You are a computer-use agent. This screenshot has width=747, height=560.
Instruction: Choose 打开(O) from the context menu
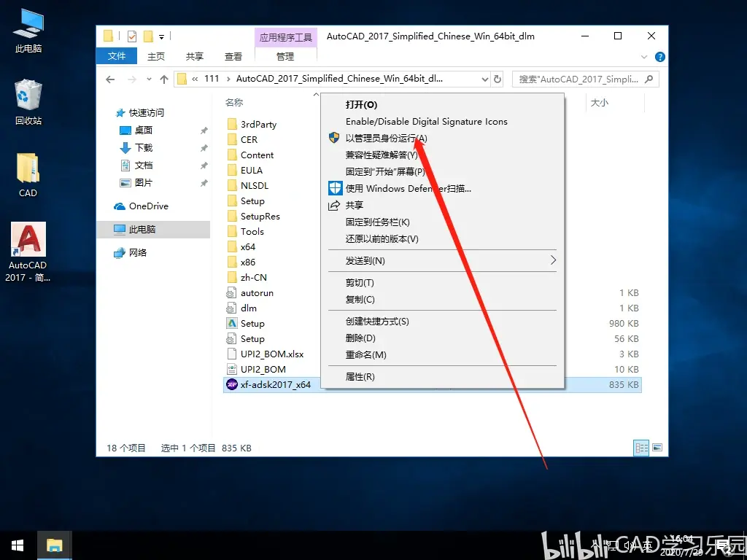click(361, 105)
